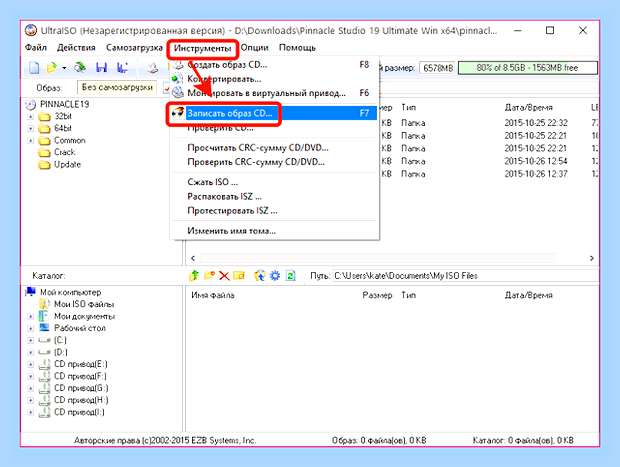This screenshot has height=467, width=620.
Task: Click the drive icon beside (C:)
Action: pos(44,340)
